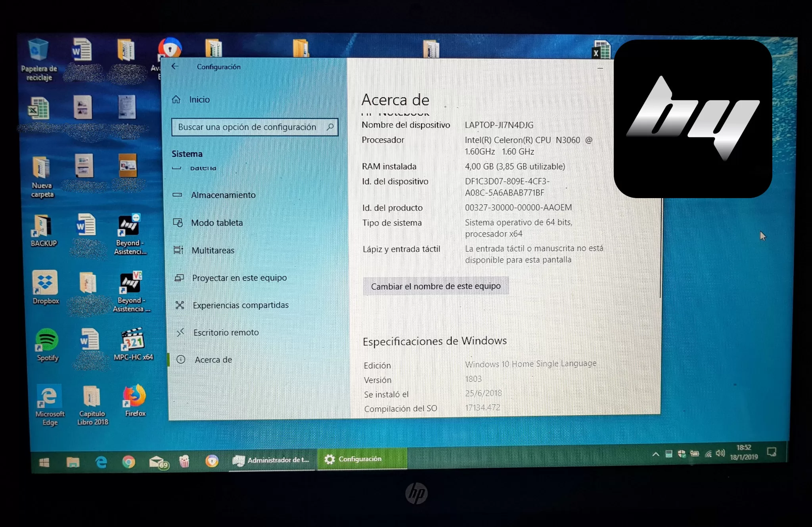Open Escritorio remoto settings page

pos(226,332)
